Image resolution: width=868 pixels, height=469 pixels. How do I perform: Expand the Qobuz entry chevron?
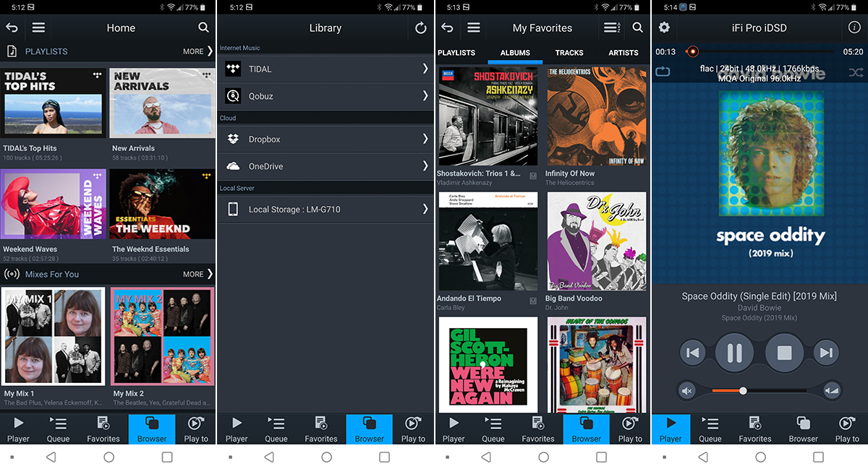point(425,95)
